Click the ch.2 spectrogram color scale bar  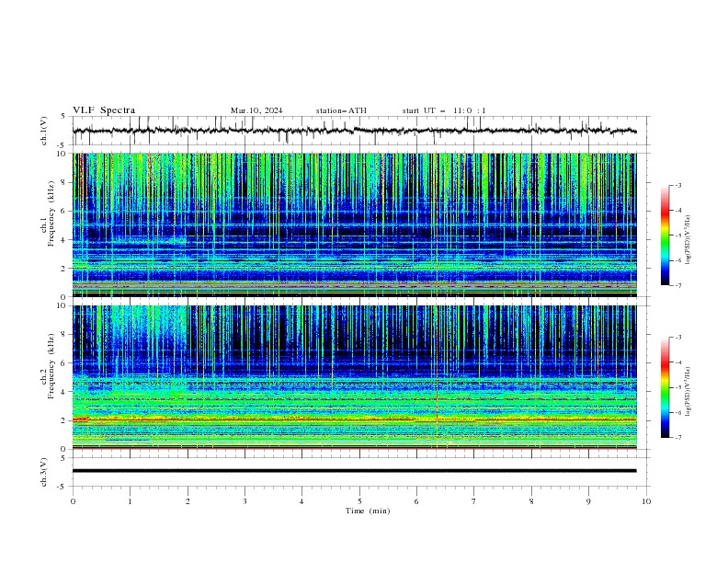pos(665,387)
